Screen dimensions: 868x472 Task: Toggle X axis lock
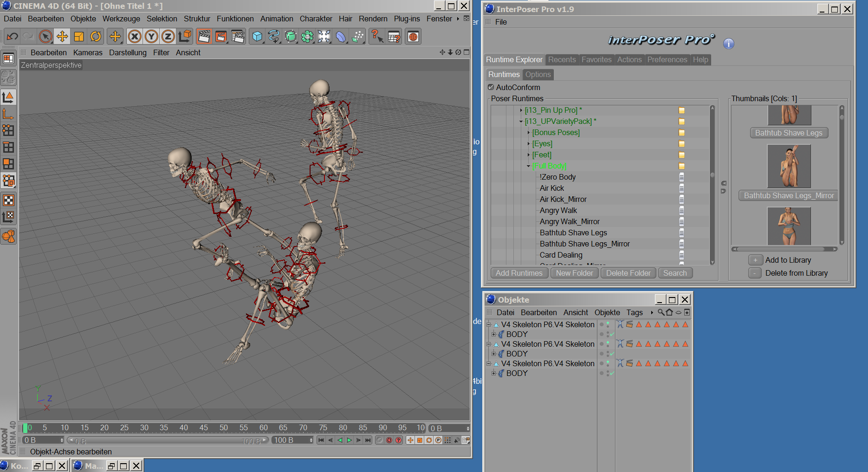135,36
